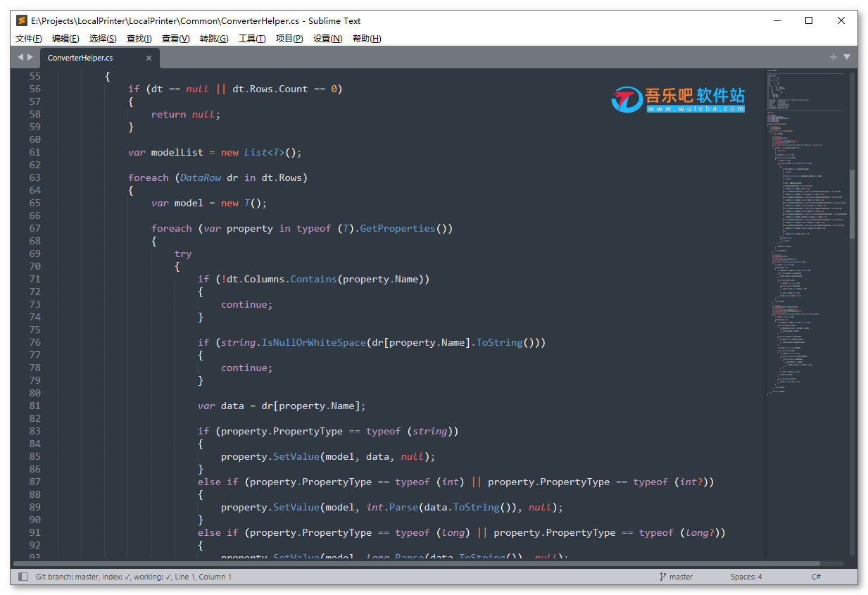Toggle the sidebar via status bar icon
868x595 pixels.
pyautogui.click(x=23, y=577)
